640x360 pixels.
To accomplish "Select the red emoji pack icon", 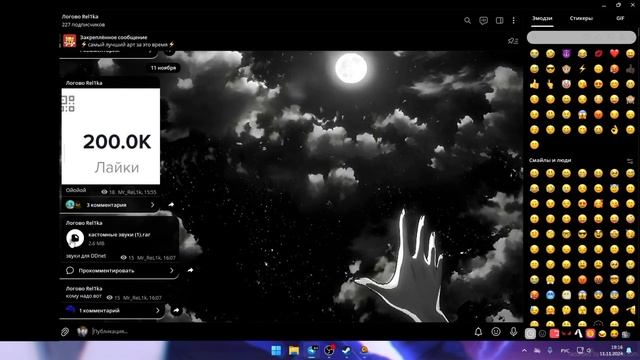I will [x=554, y=333].
